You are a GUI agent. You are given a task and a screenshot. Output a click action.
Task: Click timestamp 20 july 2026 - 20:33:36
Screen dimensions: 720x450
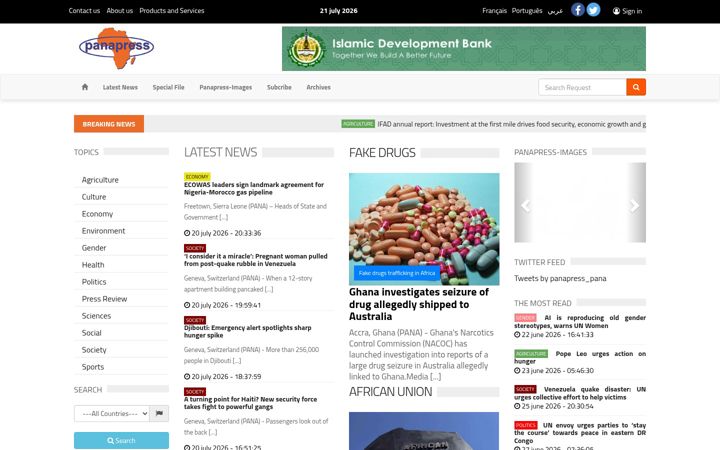(x=223, y=233)
